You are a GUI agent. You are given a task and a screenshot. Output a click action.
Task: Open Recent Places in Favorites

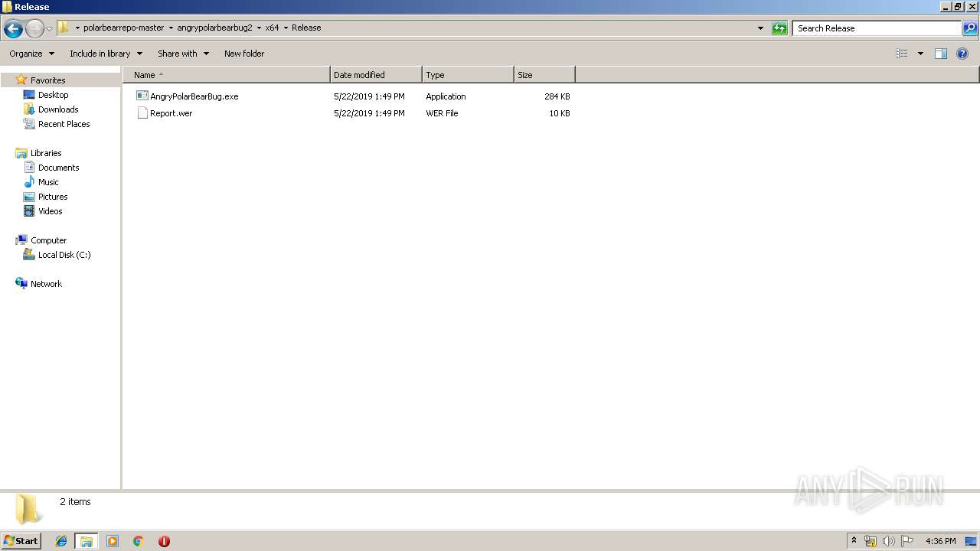(x=64, y=124)
